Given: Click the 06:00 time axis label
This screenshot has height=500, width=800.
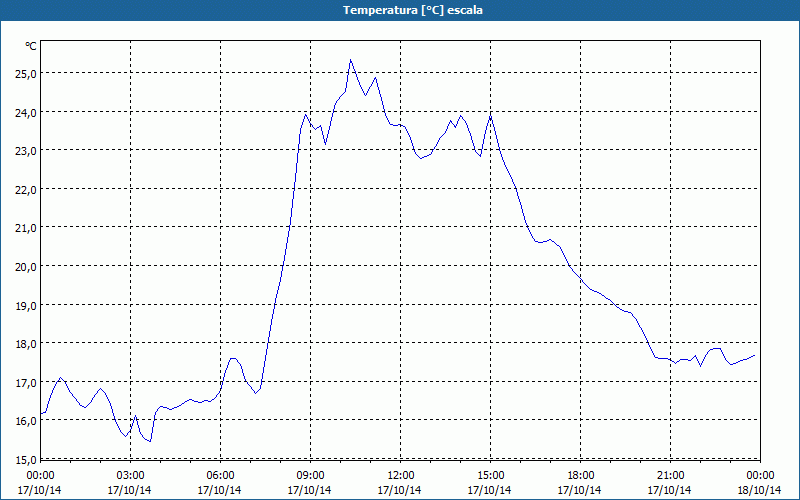Looking at the screenshot, I should pyautogui.click(x=220, y=476).
